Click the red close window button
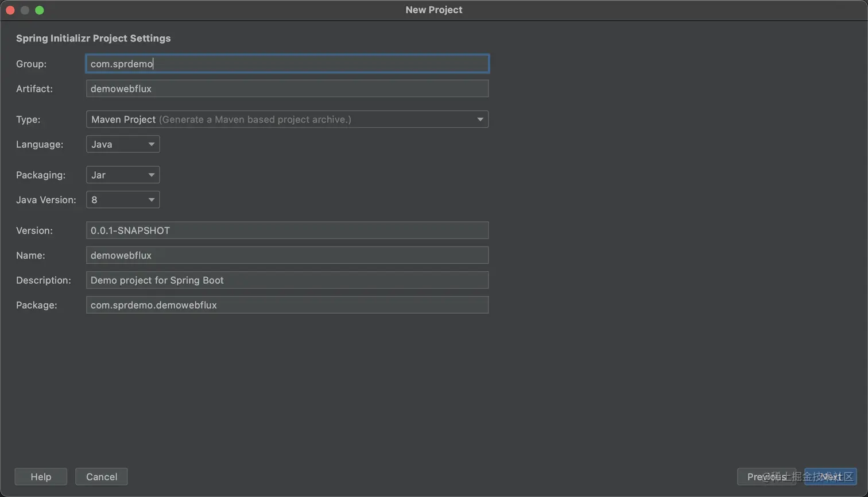The width and height of the screenshot is (868, 497). point(10,10)
